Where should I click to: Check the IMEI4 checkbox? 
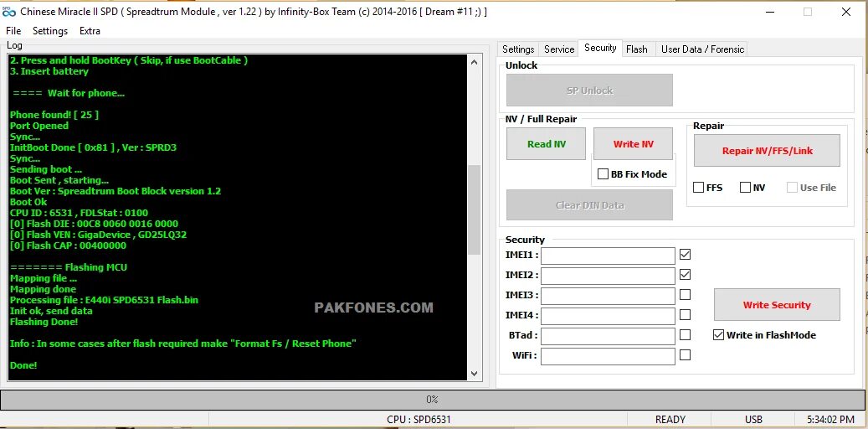point(685,315)
